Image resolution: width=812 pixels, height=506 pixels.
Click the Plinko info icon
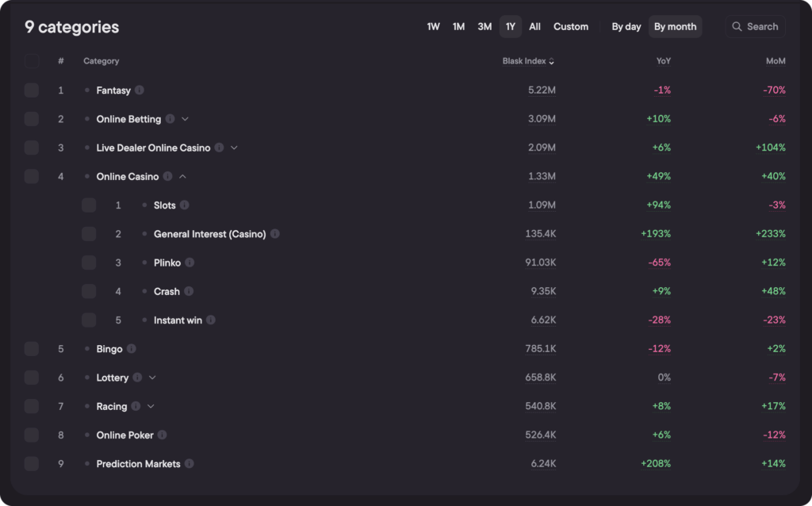190,263
